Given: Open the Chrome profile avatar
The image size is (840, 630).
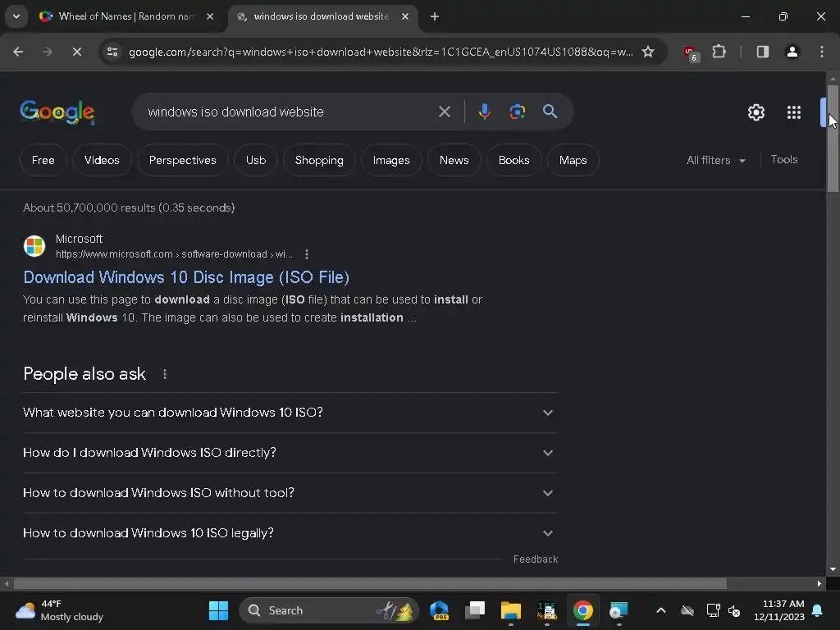Looking at the screenshot, I should (x=792, y=52).
